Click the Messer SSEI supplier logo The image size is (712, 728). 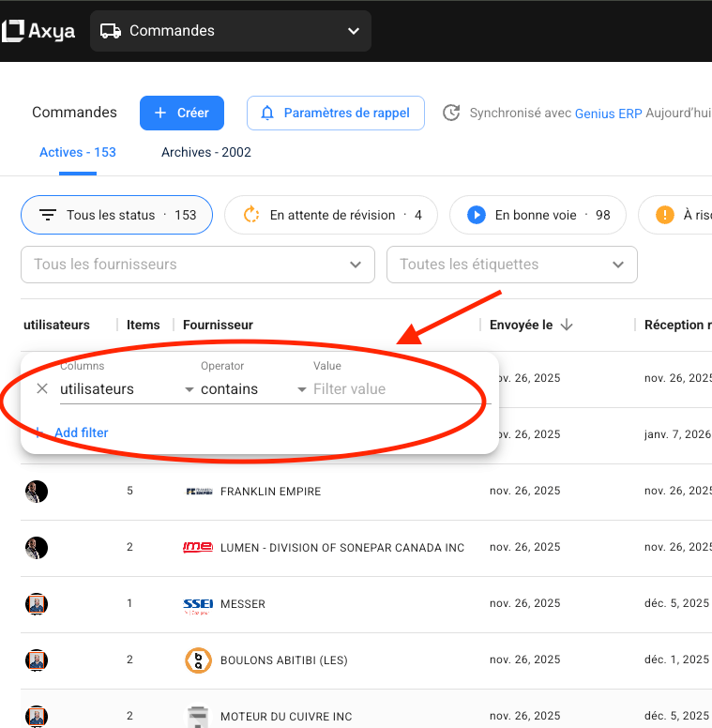[x=198, y=604]
